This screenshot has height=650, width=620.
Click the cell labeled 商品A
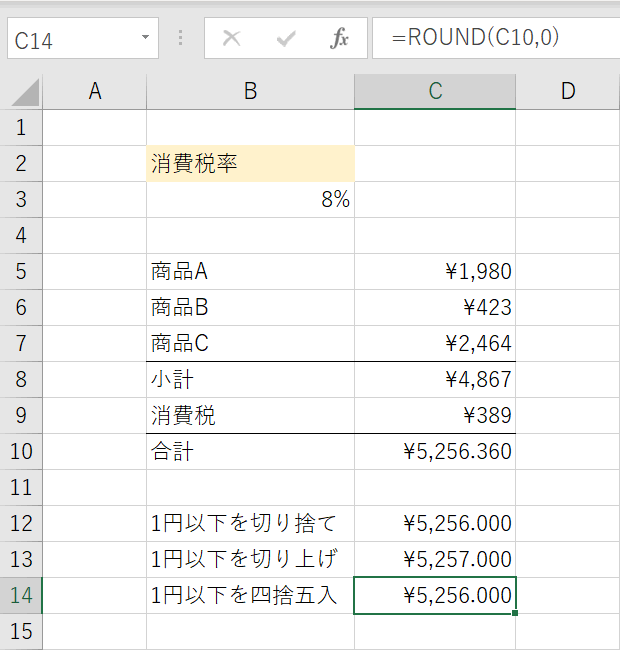click(x=250, y=272)
